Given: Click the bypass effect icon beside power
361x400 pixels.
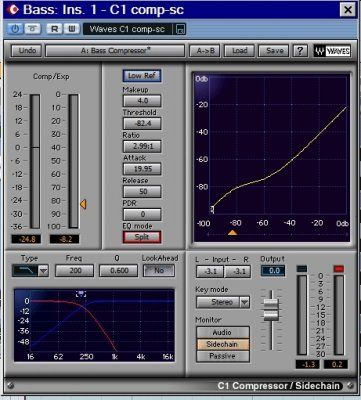Looking at the screenshot, I should (32, 29).
